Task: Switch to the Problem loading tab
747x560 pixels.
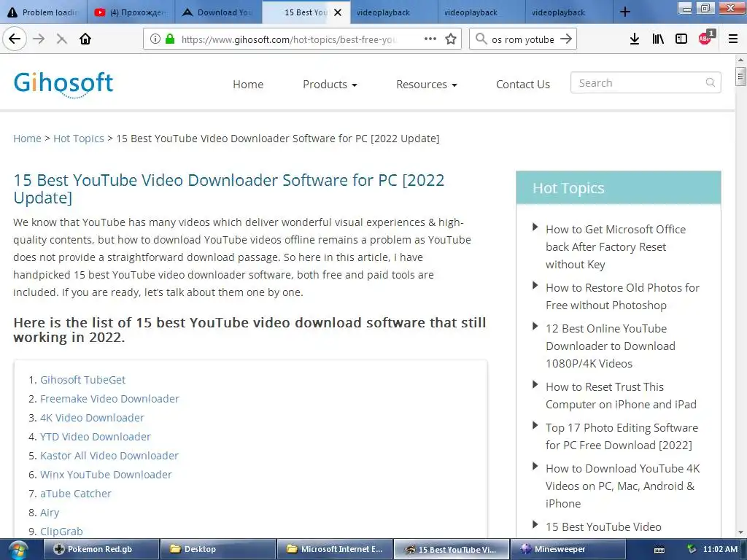Action: [43, 12]
